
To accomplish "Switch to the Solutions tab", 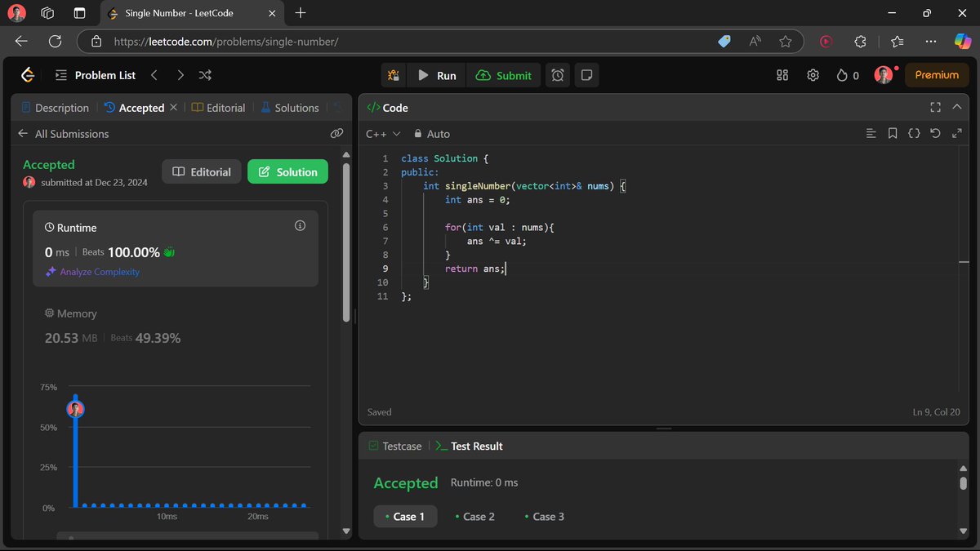I will 290,107.
